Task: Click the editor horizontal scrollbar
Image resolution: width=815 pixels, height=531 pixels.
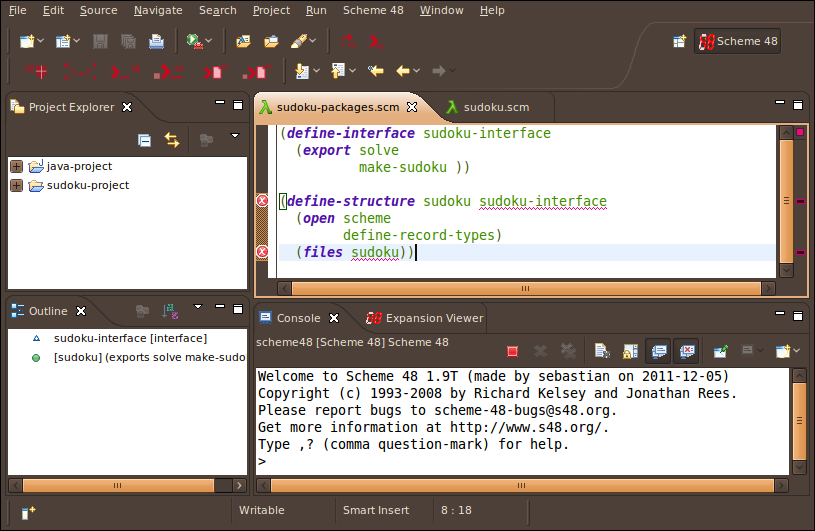Action: (x=526, y=288)
